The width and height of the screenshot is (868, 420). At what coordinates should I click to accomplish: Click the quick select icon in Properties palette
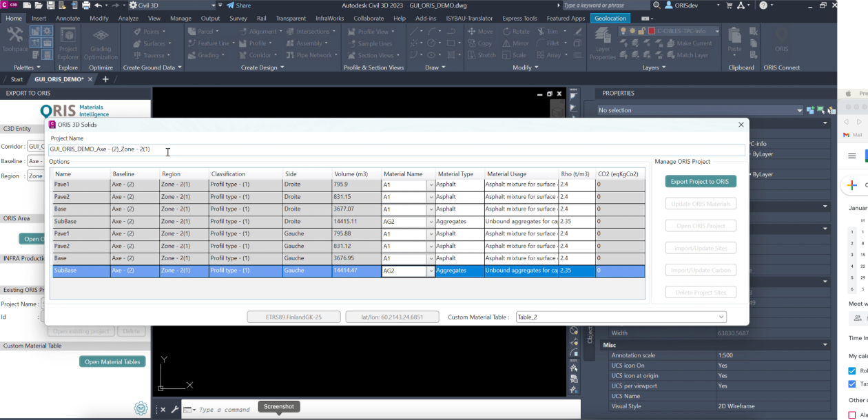pyautogui.click(x=831, y=110)
